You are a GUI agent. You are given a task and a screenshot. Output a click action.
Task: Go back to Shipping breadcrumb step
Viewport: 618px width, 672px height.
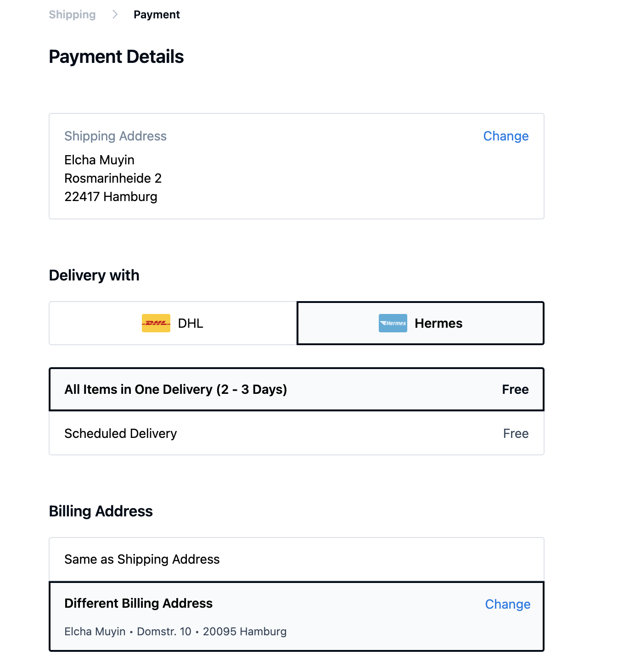tap(72, 15)
